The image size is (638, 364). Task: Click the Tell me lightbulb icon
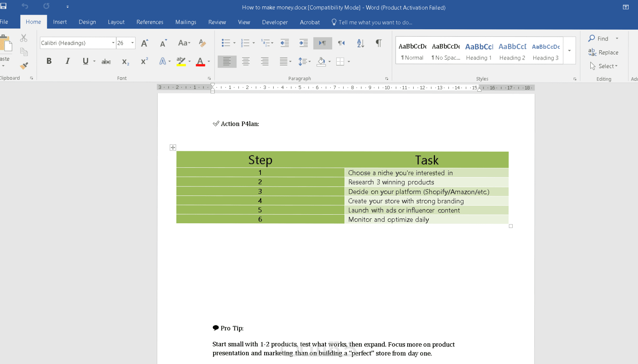click(x=334, y=22)
